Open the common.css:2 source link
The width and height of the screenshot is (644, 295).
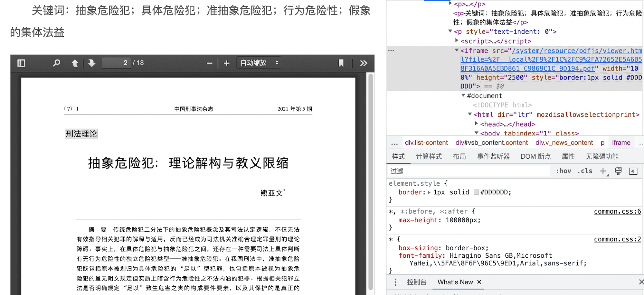point(617,239)
